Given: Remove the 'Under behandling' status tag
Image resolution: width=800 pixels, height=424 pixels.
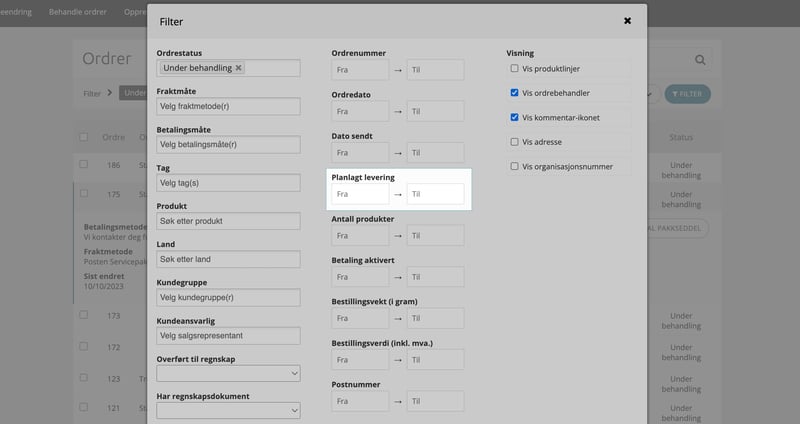Looking at the screenshot, I should [x=238, y=68].
